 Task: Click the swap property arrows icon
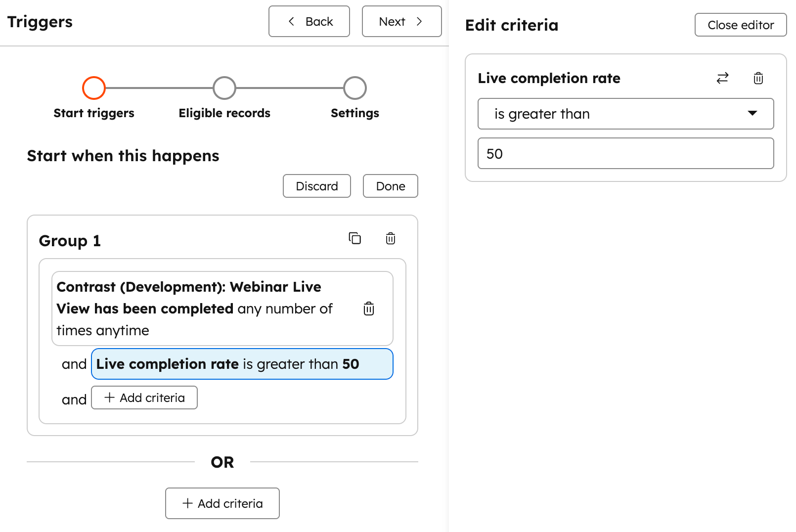point(722,78)
